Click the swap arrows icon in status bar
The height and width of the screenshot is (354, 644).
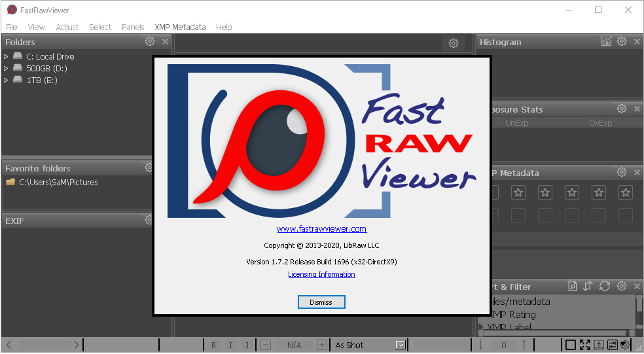click(612, 345)
